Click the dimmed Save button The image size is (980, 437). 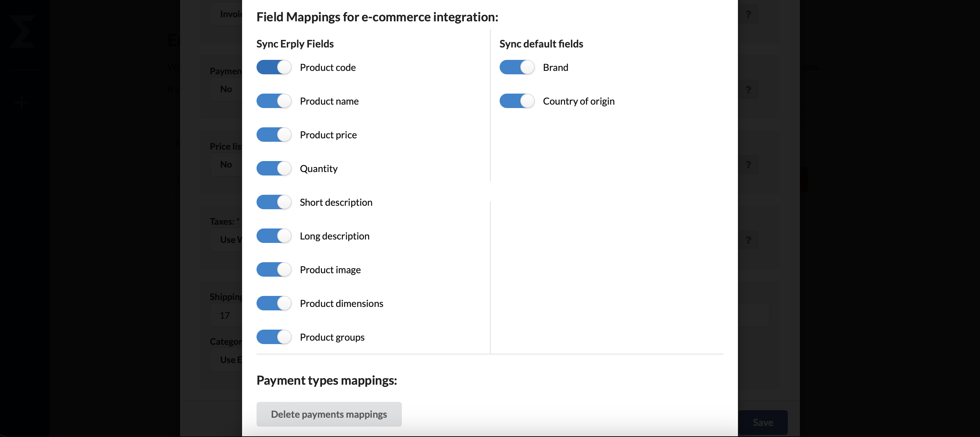[763, 423]
